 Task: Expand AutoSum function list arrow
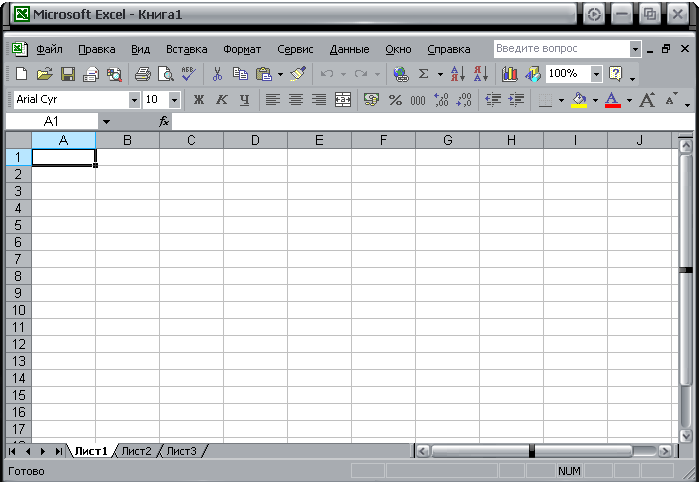coord(440,74)
